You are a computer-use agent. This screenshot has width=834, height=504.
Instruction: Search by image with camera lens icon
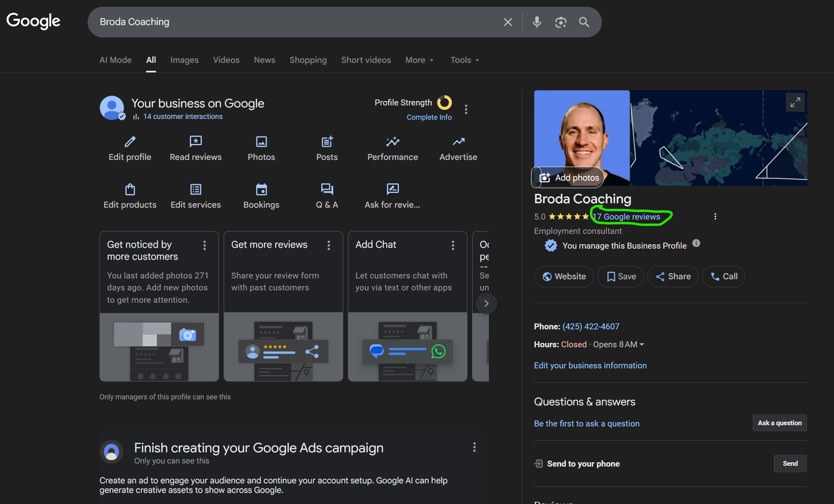point(561,22)
